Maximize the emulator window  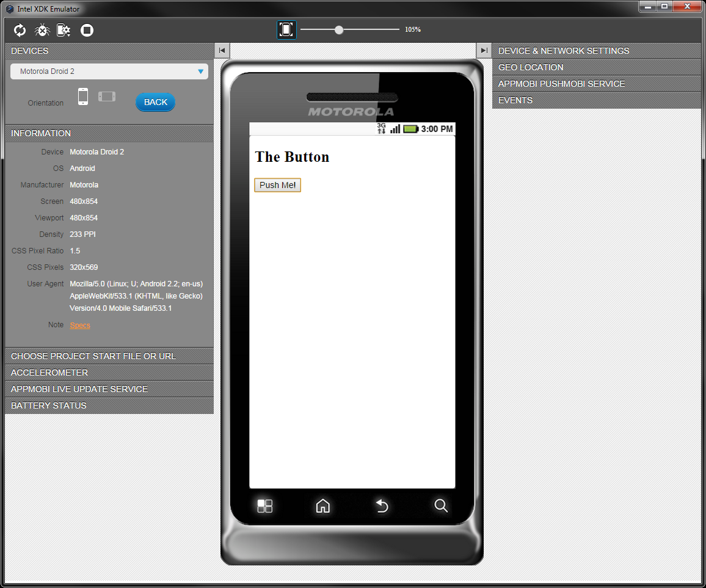(664, 6)
